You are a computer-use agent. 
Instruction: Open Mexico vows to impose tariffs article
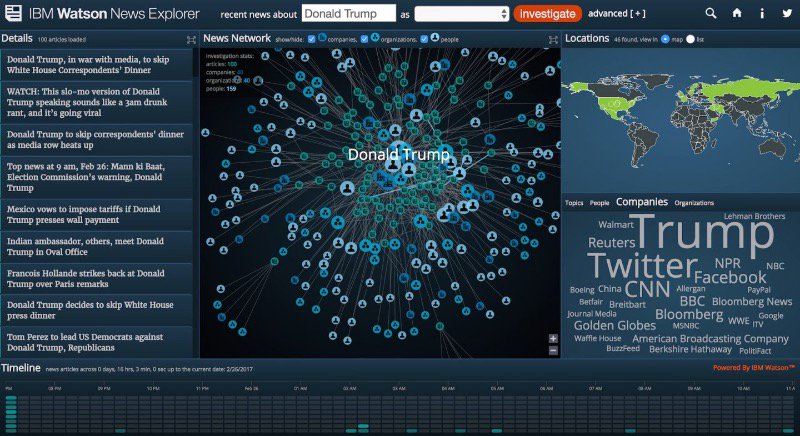tap(96, 214)
